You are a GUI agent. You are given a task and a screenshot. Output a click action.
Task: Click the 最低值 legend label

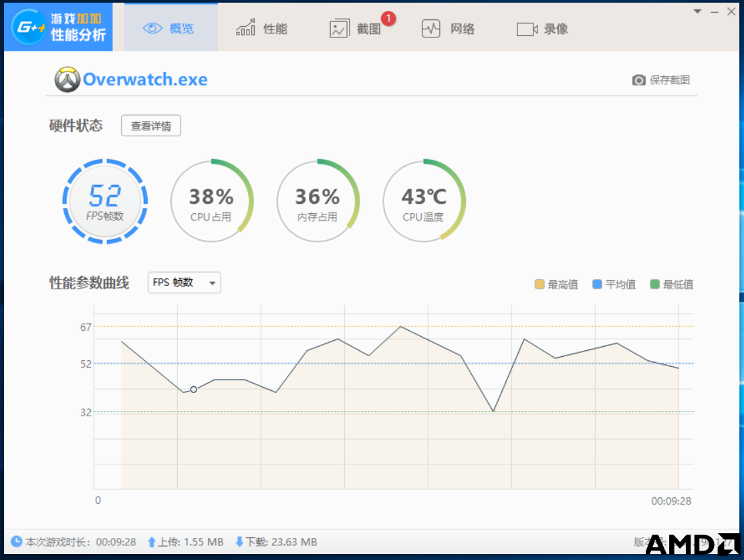click(x=678, y=285)
